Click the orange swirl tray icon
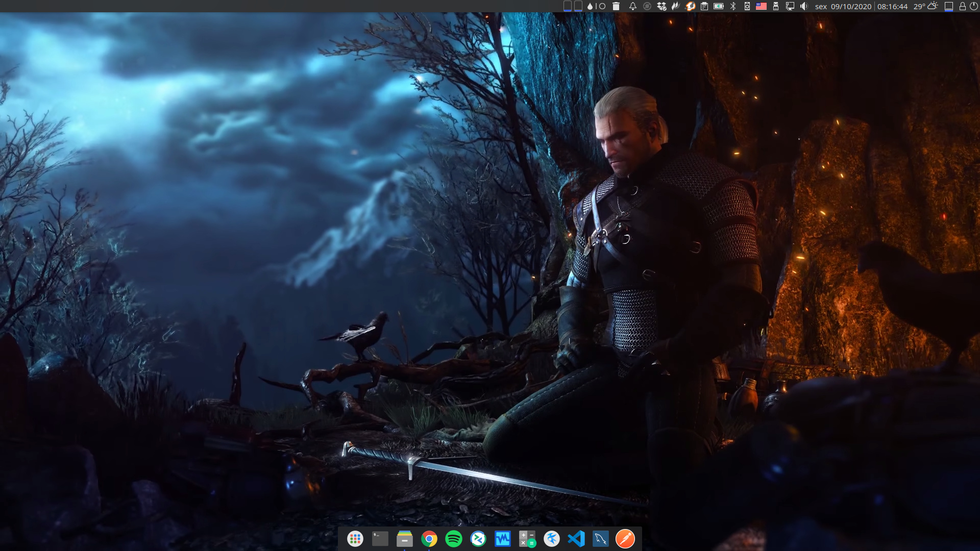The height and width of the screenshot is (551, 980). tap(690, 6)
